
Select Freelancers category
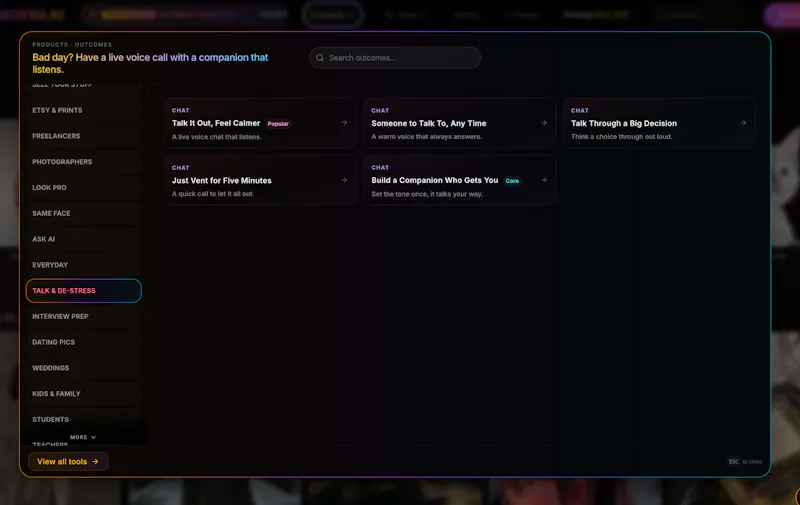tap(84, 136)
